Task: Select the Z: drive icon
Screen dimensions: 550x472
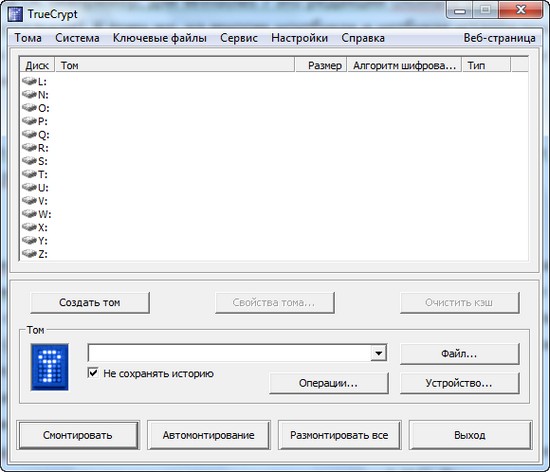Action: point(29,254)
